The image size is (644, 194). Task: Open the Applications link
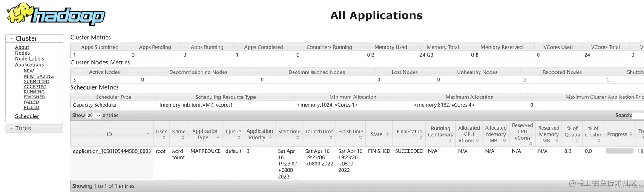point(29,65)
